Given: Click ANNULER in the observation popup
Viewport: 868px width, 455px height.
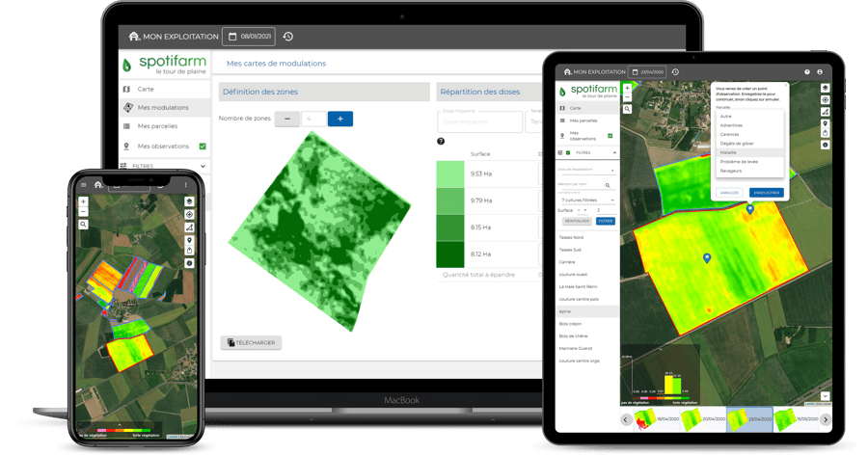Looking at the screenshot, I should [x=729, y=193].
